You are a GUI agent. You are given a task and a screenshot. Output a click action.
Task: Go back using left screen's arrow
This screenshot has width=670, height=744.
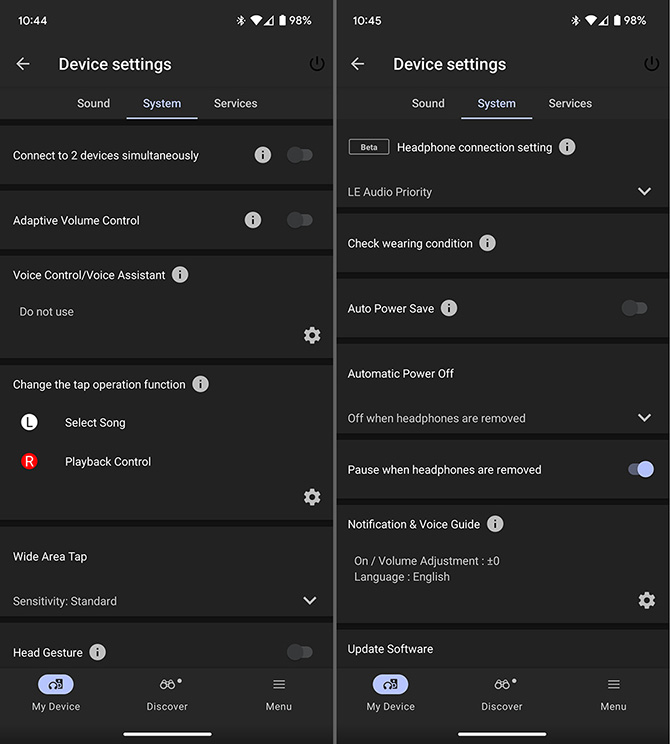tap(23, 64)
